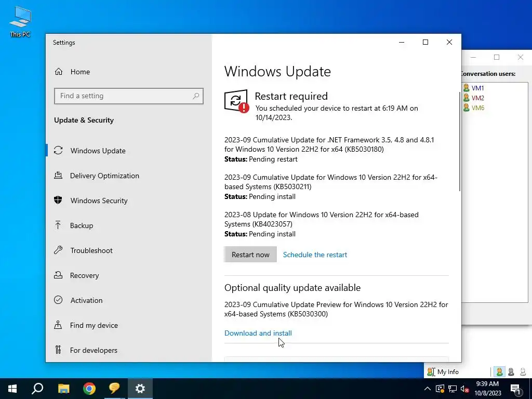Click Schedule the restart link

[315, 255]
